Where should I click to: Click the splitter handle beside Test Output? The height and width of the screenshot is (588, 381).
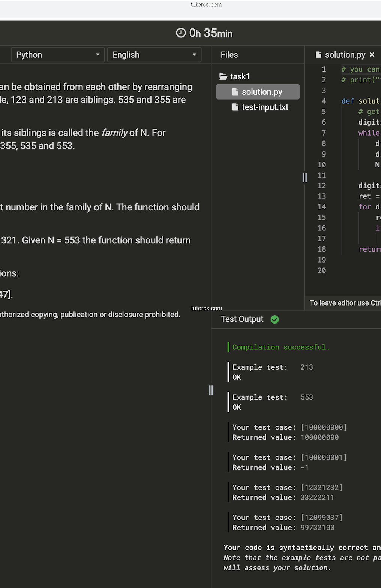point(211,390)
